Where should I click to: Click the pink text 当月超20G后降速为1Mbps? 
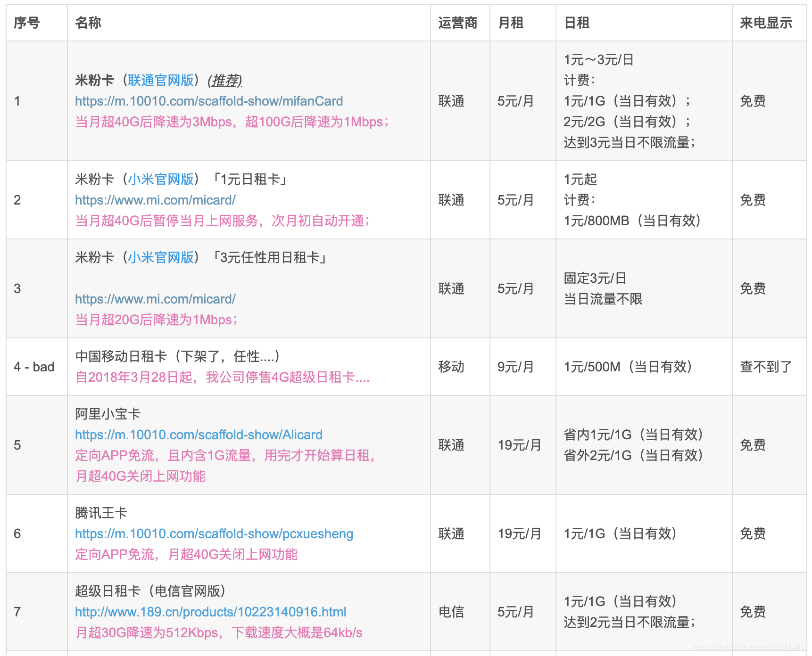click(156, 320)
